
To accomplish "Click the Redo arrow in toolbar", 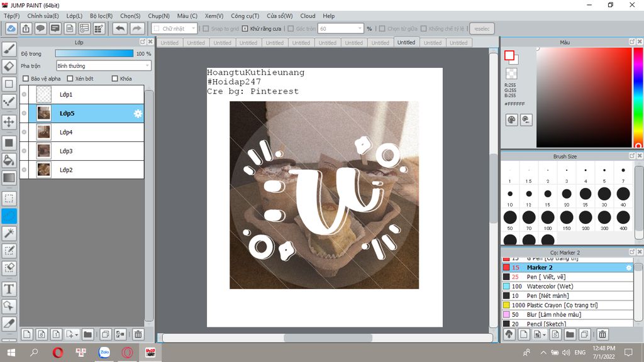I will (x=136, y=29).
